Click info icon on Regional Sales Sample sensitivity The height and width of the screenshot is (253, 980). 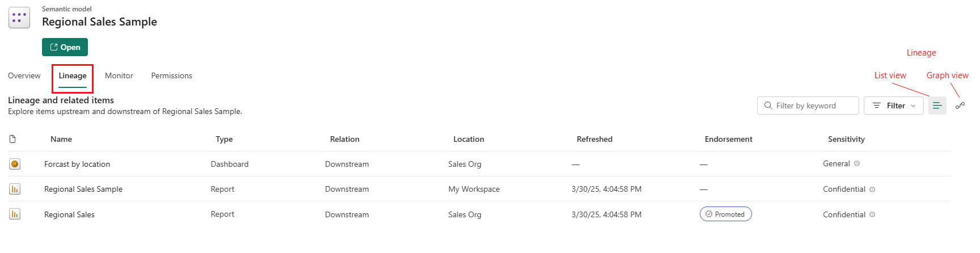872,189
